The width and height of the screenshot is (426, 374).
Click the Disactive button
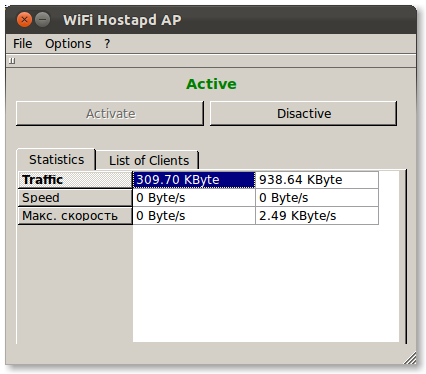pyautogui.click(x=304, y=114)
